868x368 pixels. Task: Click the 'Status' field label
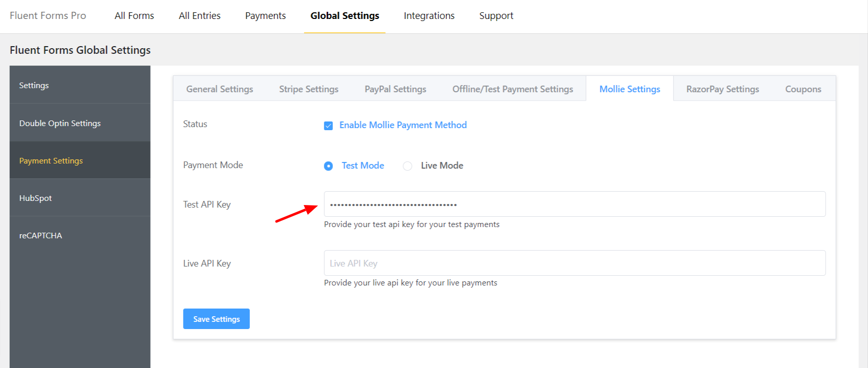pos(195,124)
